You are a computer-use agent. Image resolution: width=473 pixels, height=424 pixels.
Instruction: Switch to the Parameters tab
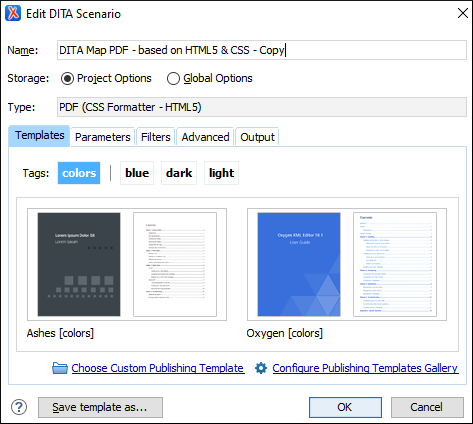102,137
